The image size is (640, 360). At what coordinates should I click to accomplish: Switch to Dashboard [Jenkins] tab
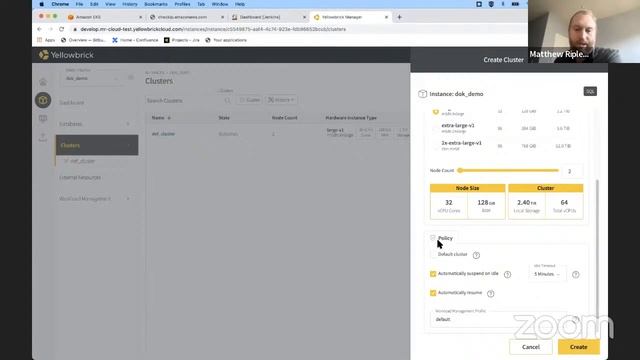(x=268, y=17)
